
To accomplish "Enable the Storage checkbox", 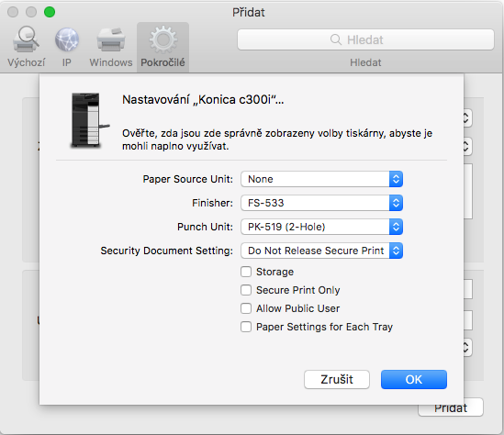I will (x=246, y=272).
